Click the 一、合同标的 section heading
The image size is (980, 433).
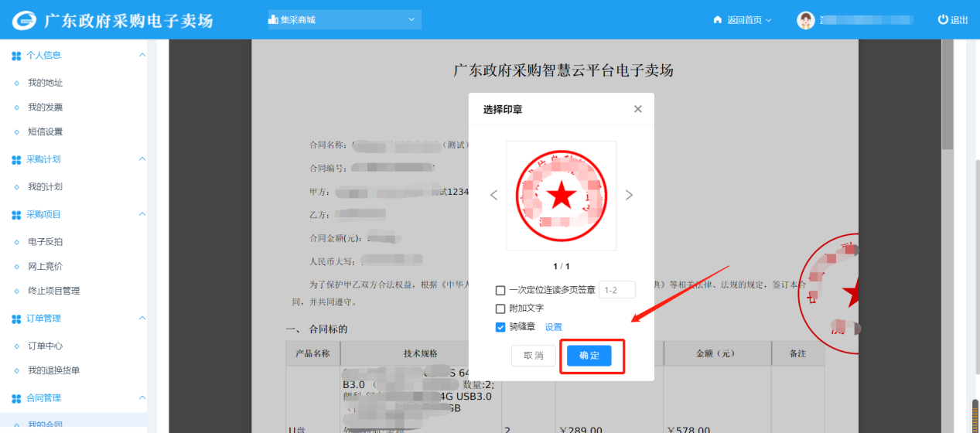coord(317,329)
